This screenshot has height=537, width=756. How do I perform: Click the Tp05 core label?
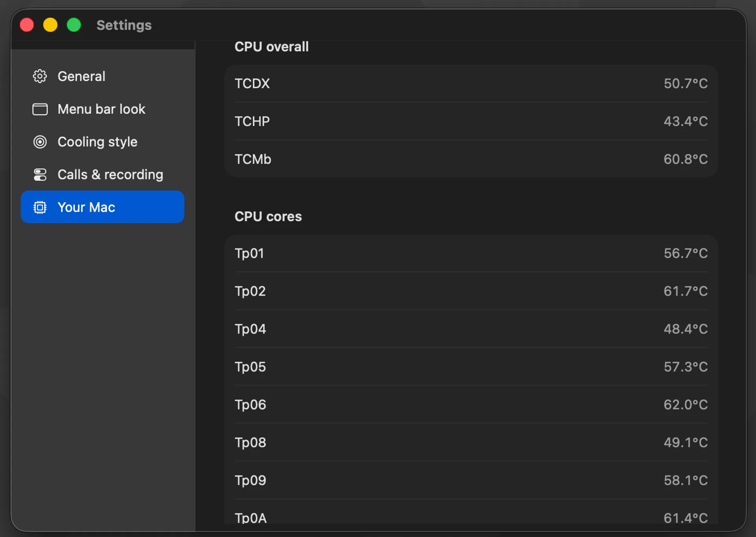pos(250,367)
